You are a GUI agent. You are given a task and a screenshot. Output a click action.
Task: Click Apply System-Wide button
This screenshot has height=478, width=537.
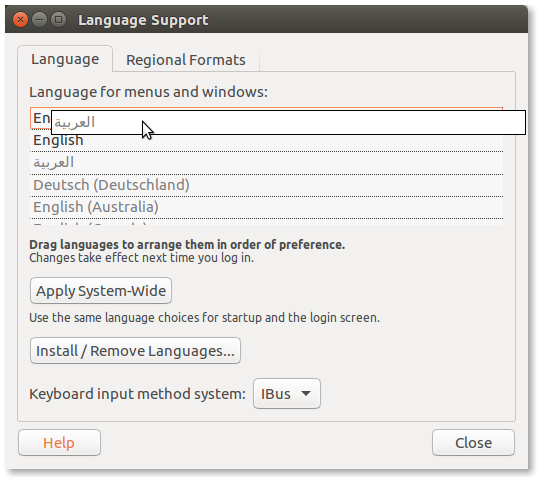pyautogui.click(x=101, y=290)
